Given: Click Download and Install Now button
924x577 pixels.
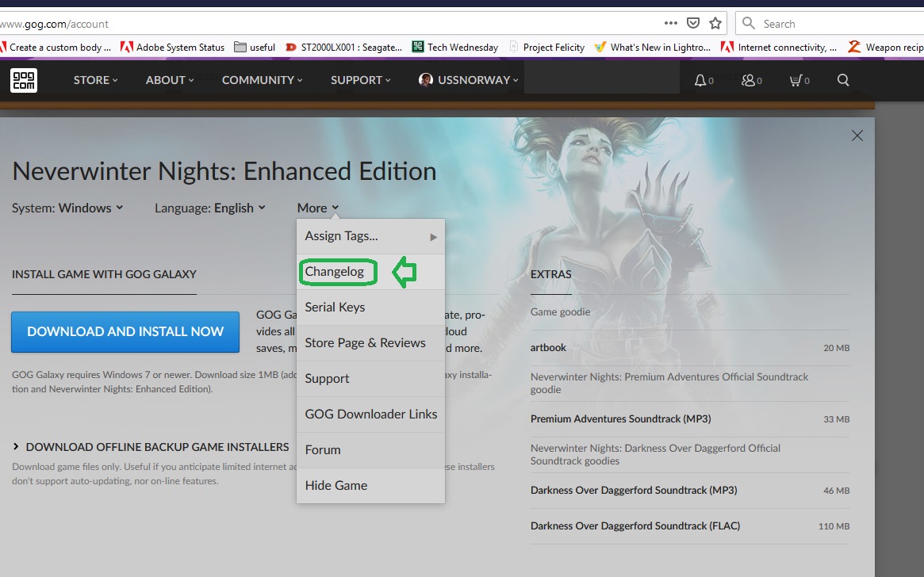Looking at the screenshot, I should pos(125,331).
